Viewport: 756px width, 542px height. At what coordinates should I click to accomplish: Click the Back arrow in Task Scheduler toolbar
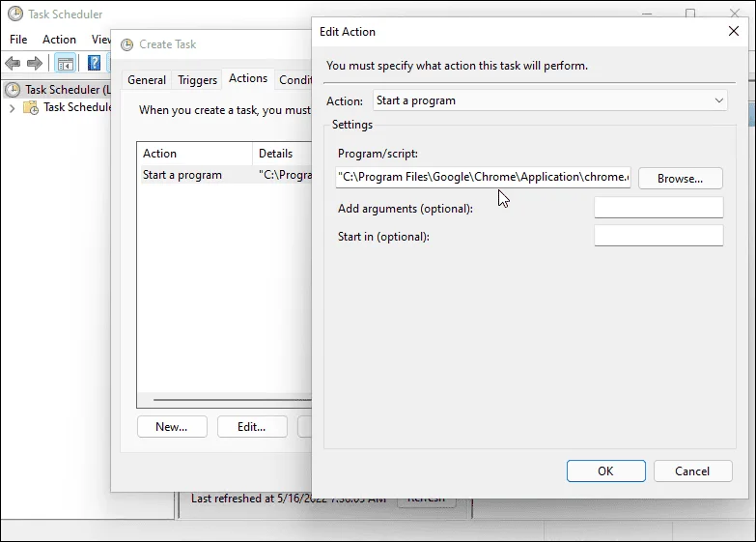pyautogui.click(x=13, y=63)
